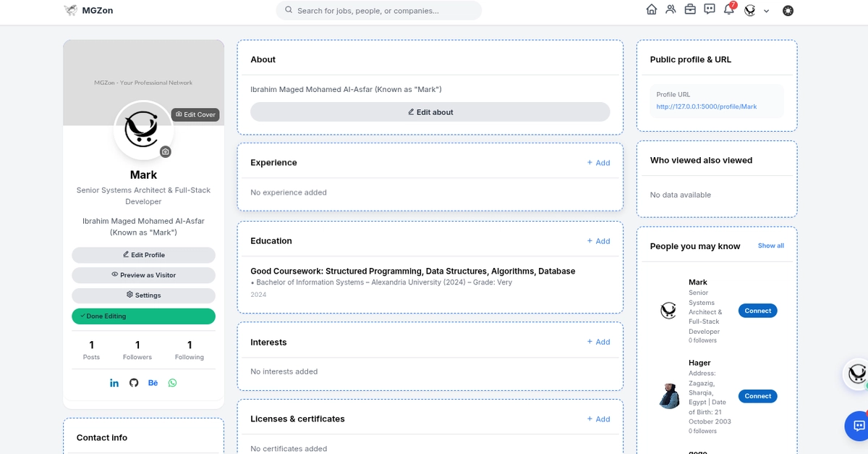Click Preview as Visitor button

(x=143, y=275)
